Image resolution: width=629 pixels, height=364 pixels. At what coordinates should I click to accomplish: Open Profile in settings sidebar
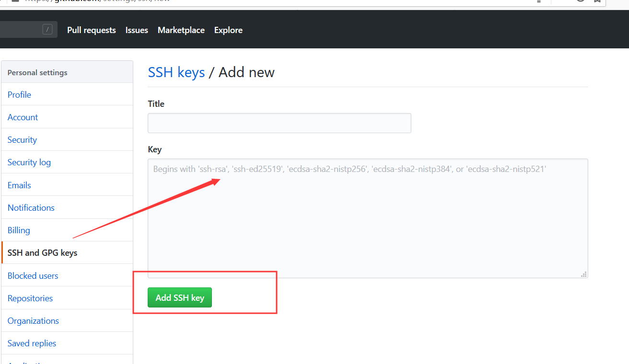coord(20,95)
